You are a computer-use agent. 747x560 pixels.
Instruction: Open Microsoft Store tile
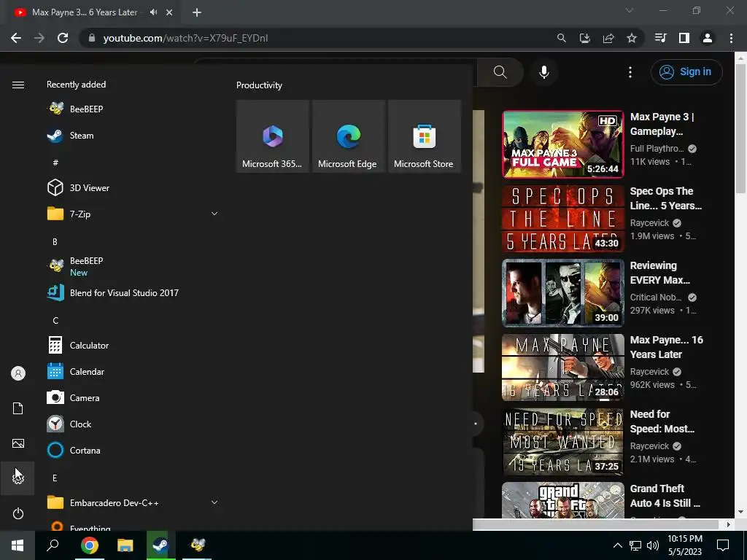pos(424,136)
